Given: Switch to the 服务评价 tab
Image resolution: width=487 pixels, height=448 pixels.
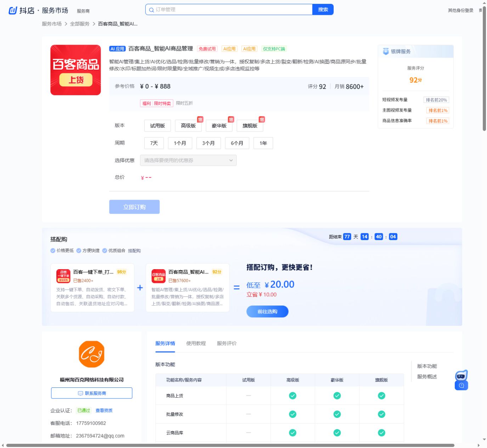Looking at the screenshot, I should [x=227, y=343].
